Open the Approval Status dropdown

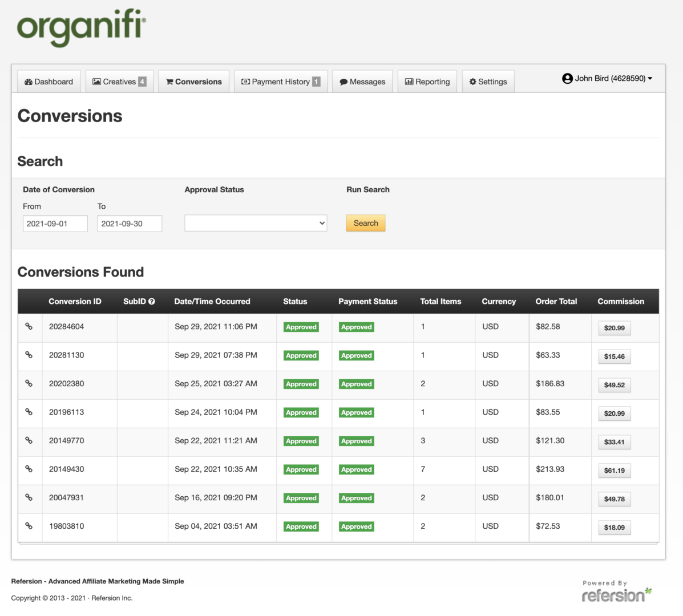tap(256, 223)
